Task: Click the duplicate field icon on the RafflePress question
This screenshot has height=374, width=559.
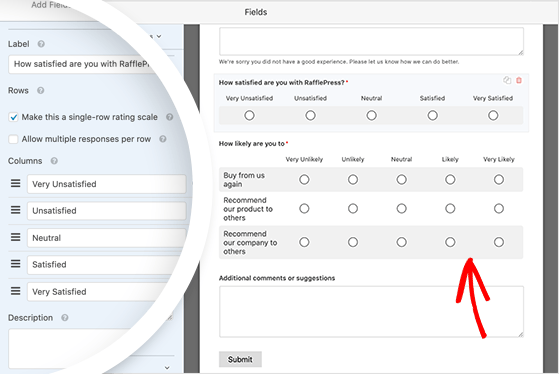Action: [x=507, y=80]
